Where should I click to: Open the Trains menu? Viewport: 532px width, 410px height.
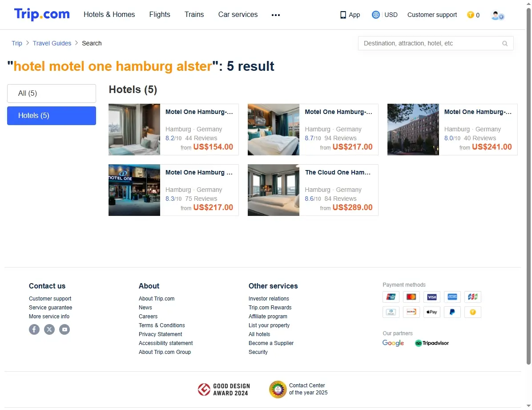click(194, 15)
